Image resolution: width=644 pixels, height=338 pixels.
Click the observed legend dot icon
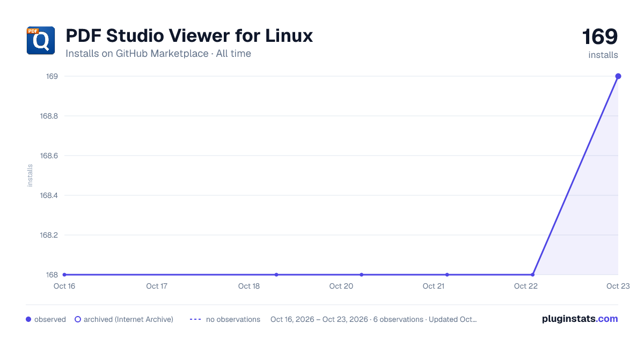(x=28, y=319)
